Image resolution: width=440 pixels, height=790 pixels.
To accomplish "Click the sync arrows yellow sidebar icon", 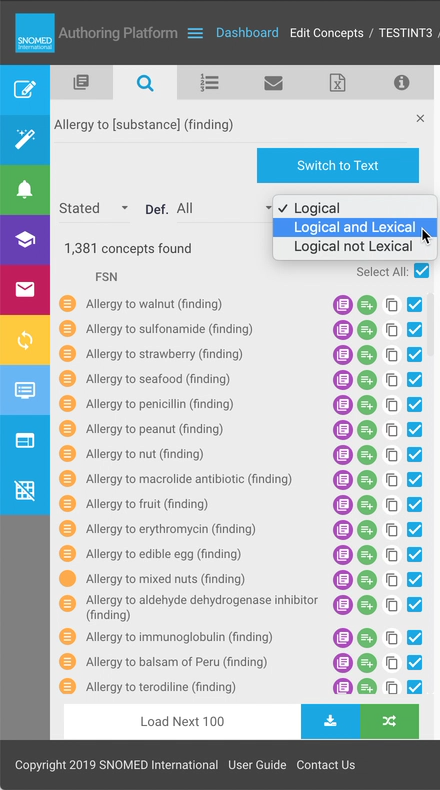I will tap(25, 340).
